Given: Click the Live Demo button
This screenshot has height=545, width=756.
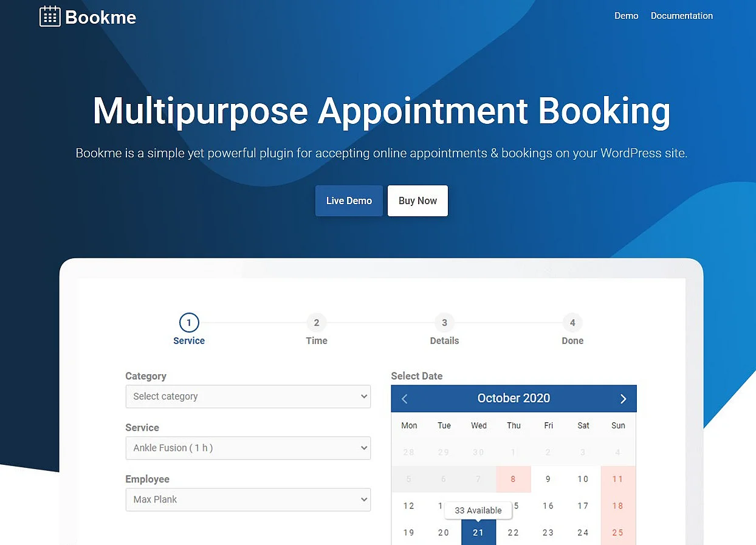Looking at the screenshot, I should pyautogui.click(x=349, y=201).
